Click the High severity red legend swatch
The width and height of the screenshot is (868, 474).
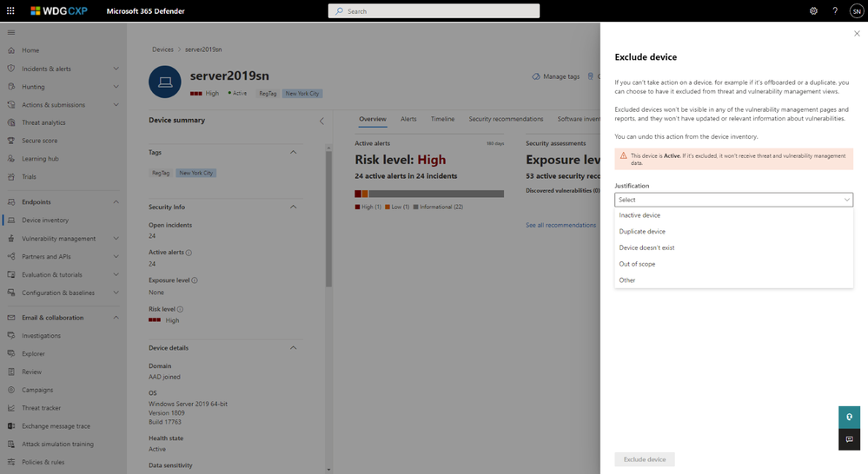pos(358,207)
